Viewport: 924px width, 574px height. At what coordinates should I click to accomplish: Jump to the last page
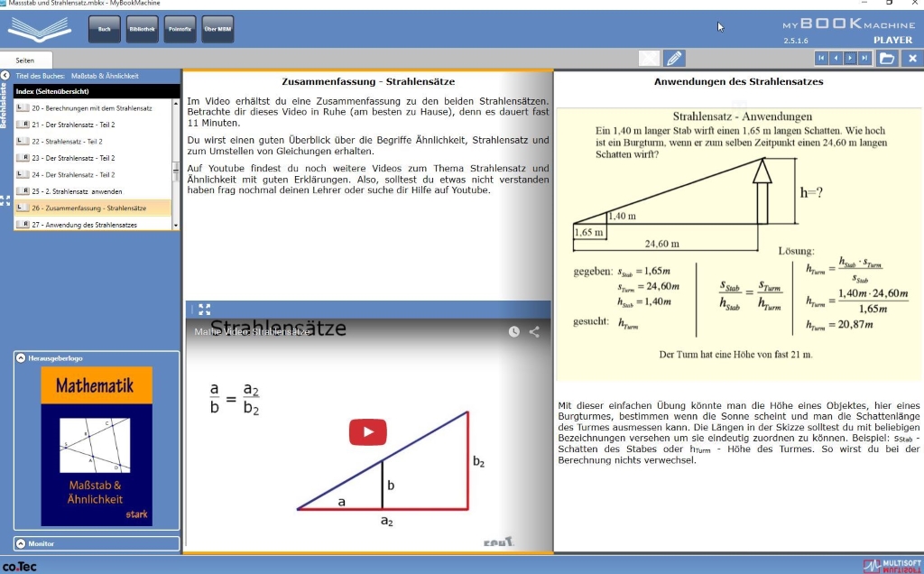(864, 58)
